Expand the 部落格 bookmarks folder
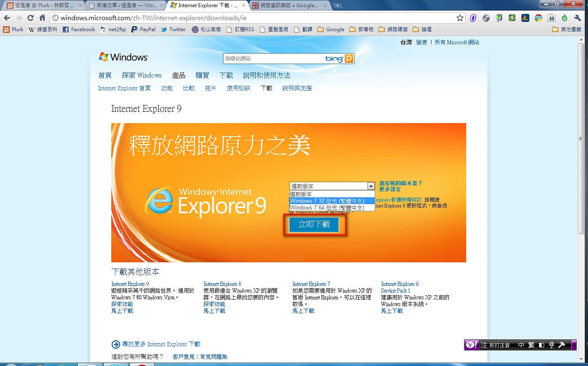The width and height of the screenshot is (588, 366). pyautogui.click(x=362, y=30)
